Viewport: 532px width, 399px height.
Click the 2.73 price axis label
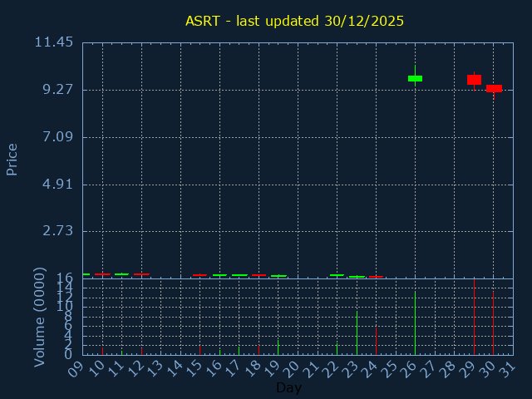pyautogui.click(x=58, y=231)
